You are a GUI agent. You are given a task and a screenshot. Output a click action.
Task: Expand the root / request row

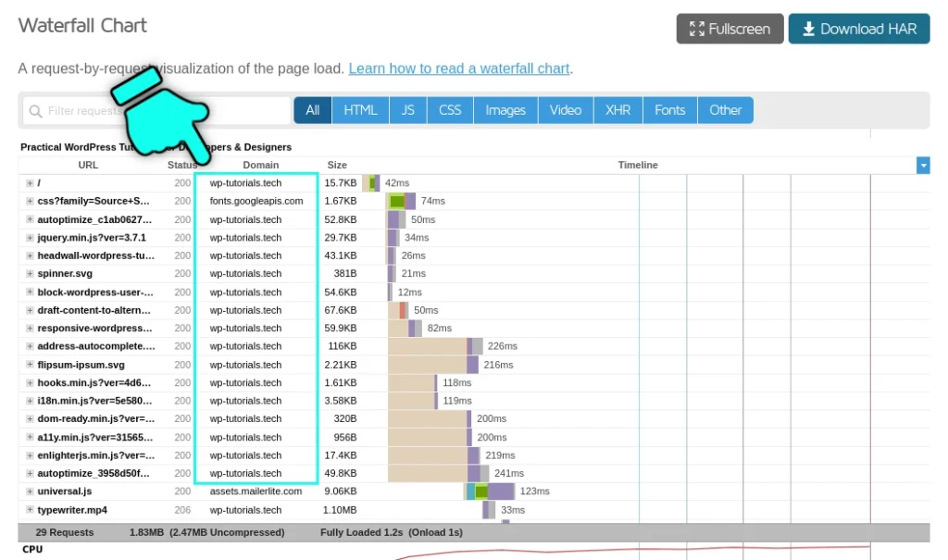[29, 183]
